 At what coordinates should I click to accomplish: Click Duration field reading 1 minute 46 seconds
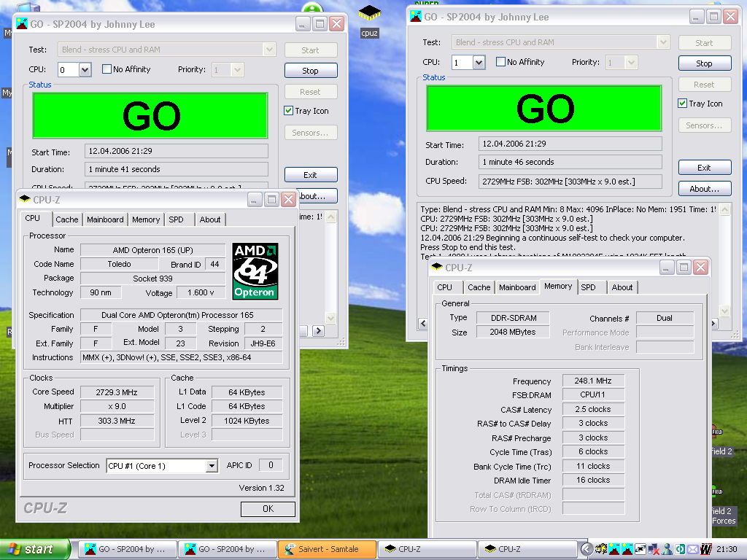pyautogui.click(x=570, y=162)
